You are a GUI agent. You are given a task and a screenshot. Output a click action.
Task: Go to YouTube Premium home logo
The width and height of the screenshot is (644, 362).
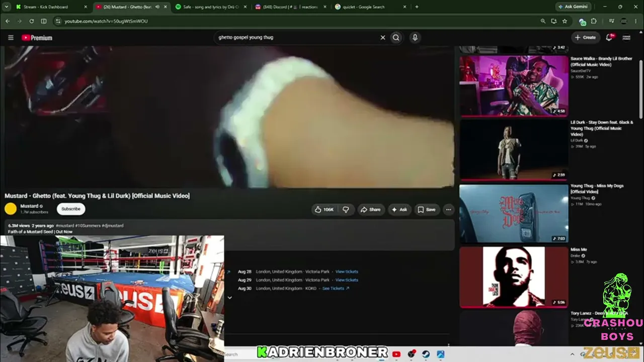(37, 38)
